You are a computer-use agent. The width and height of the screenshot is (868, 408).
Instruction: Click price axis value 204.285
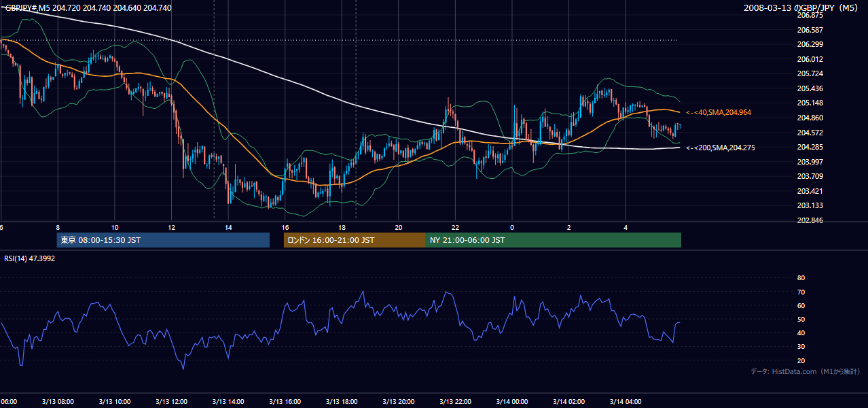pyautogui.click(x=811, y=147)
